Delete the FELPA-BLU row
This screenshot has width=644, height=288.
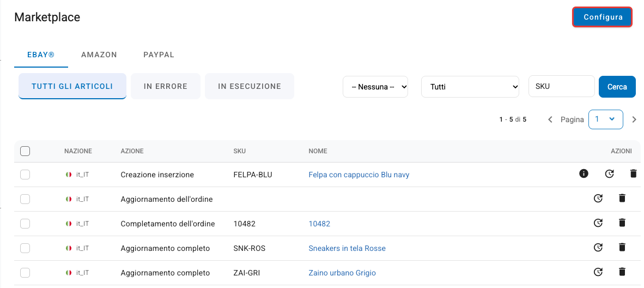[x=633, y=173]
